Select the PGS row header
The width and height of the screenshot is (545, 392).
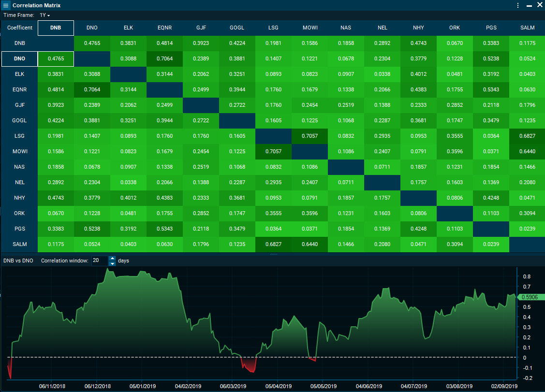(20, 229)
